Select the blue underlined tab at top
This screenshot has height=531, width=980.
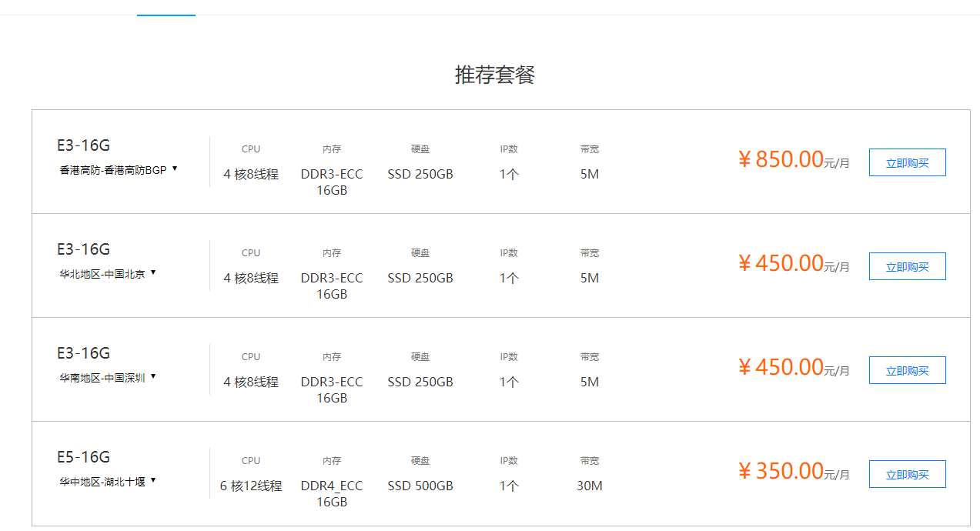(x=166, y=9)
